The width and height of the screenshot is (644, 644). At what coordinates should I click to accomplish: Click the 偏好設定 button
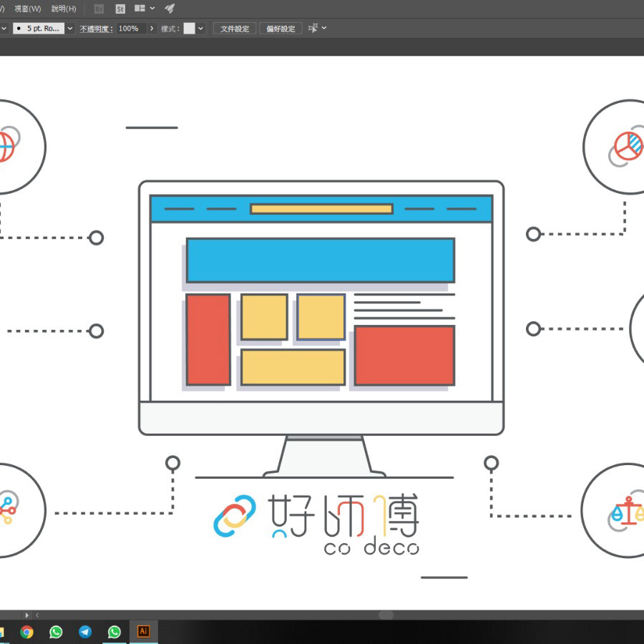click(280, 29)
